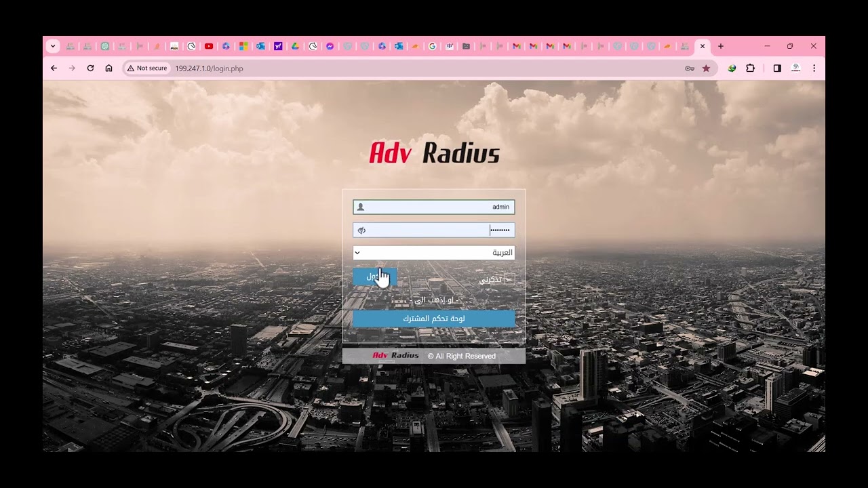Screen dimensions: 868x488
Task: Go to the browser home page
Action: (108, 68)
